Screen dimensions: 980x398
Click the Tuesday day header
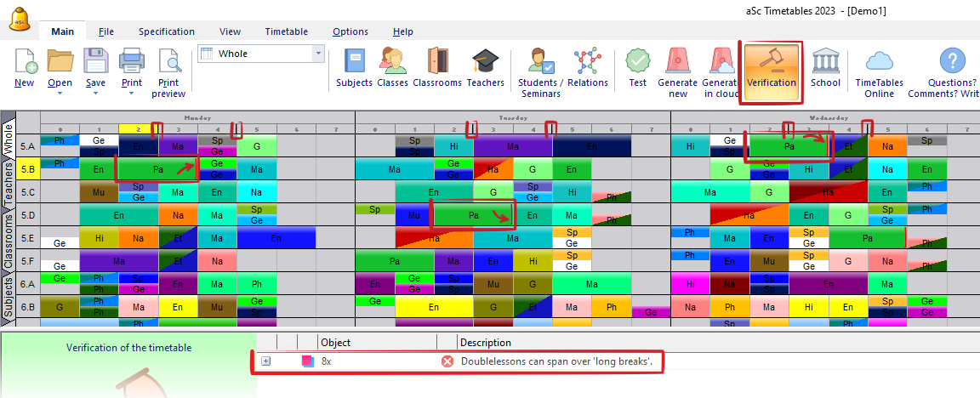coord(512,117)
